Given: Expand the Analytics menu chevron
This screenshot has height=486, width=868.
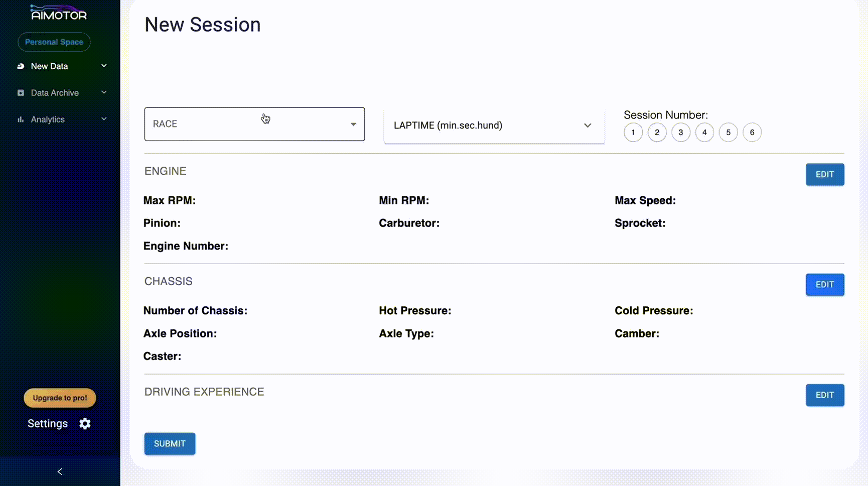Looking at the screenshot, I should pos(104,119).
